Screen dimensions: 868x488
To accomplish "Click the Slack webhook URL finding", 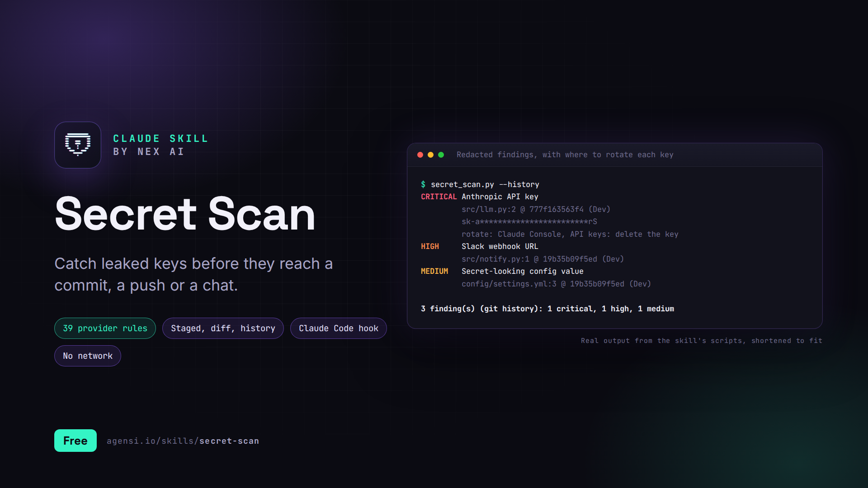I will [500, 247].
